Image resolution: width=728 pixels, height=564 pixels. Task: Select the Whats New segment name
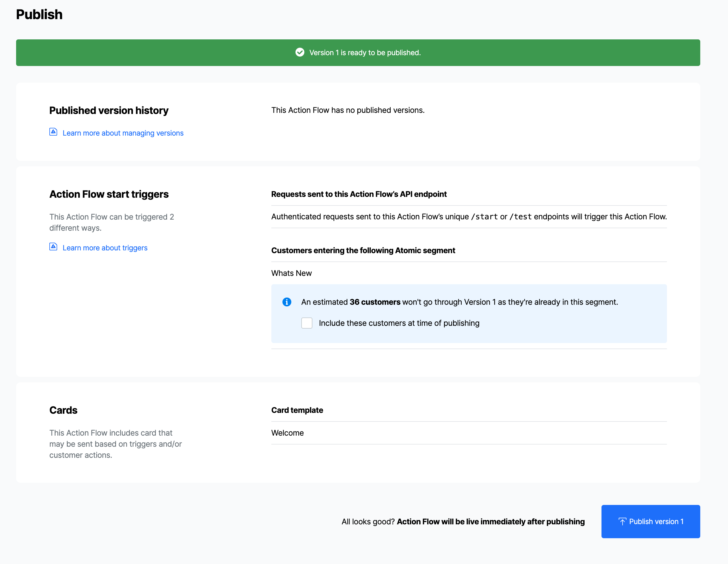[291, 273]
